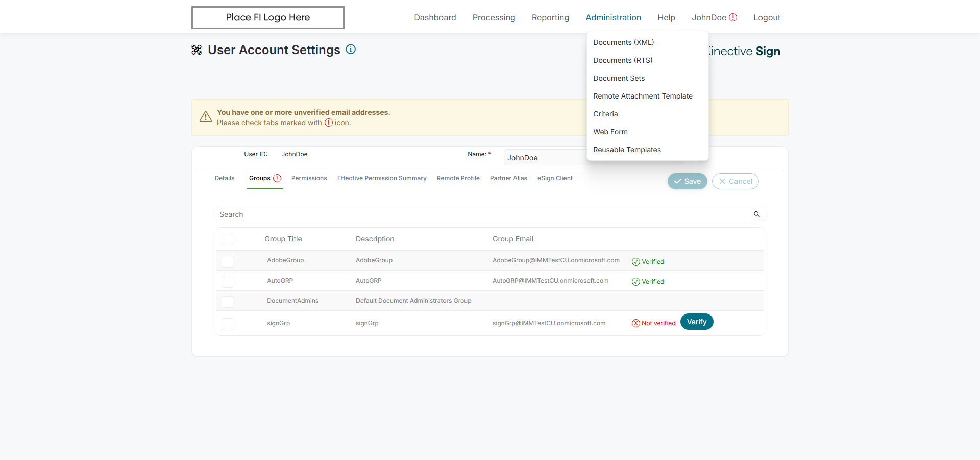
Task: Click the warning triangle in the yellow banner
Action: [206, 117]
